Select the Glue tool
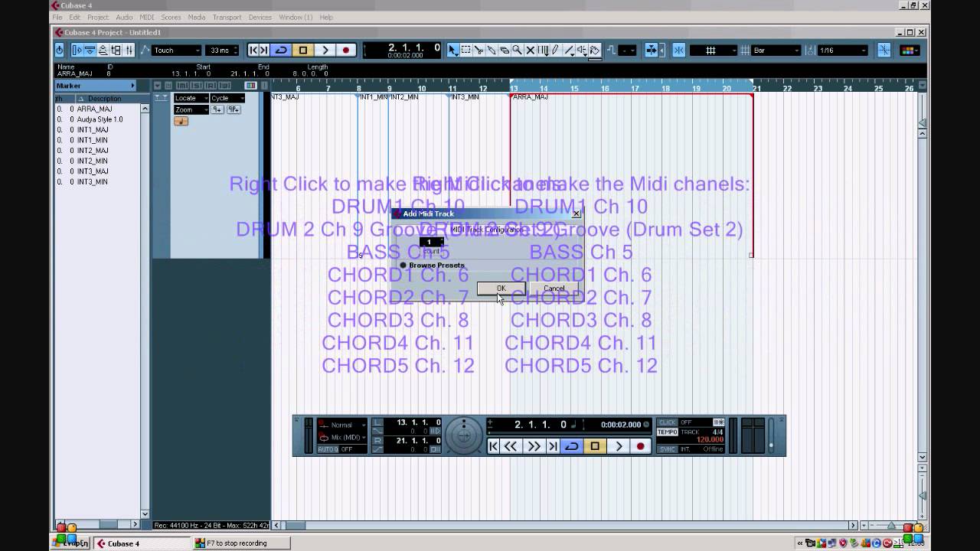 pos(492,51)
